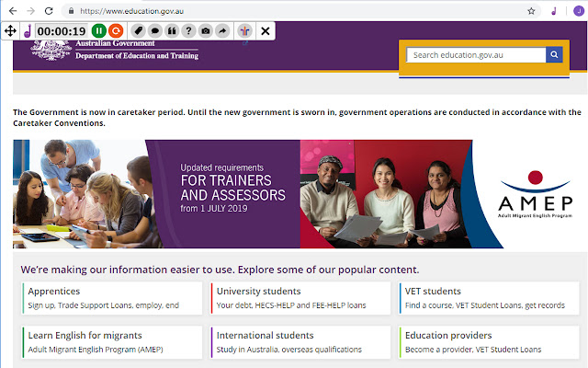
Task: Click the caretaker period notice text
Action: pyautogui.click(x=297, y=118)
